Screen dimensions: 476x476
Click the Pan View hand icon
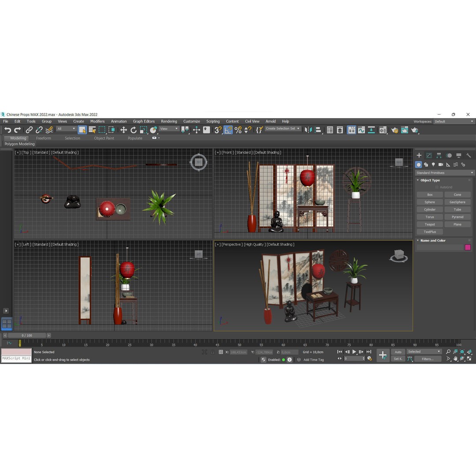tap(455, 359)
